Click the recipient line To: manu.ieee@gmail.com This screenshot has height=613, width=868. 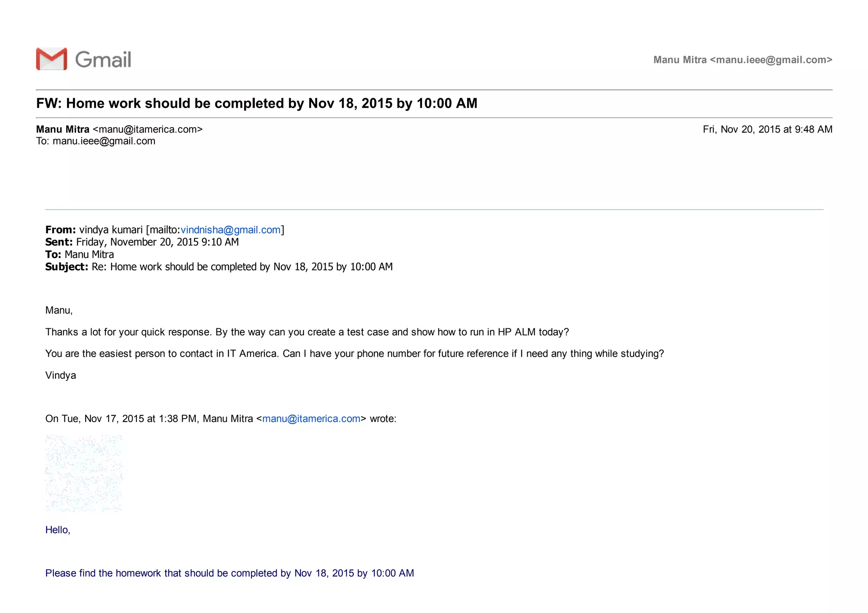pyautogui.click(x=96, y=141)
